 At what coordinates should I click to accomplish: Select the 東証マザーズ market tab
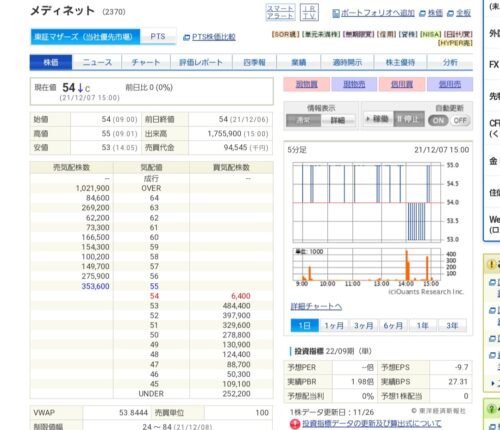[x=85, y=36]
